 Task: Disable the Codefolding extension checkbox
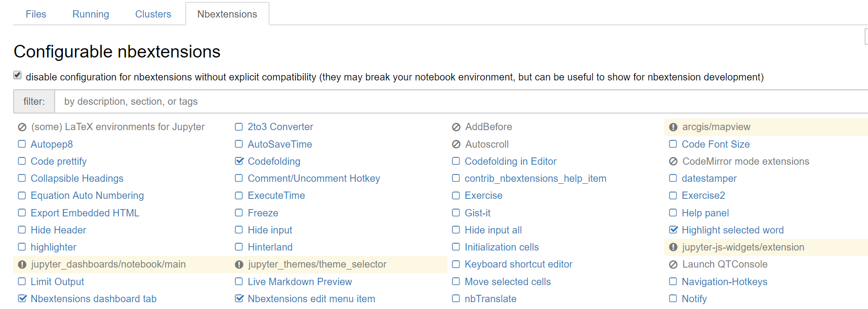coord(239,161)
